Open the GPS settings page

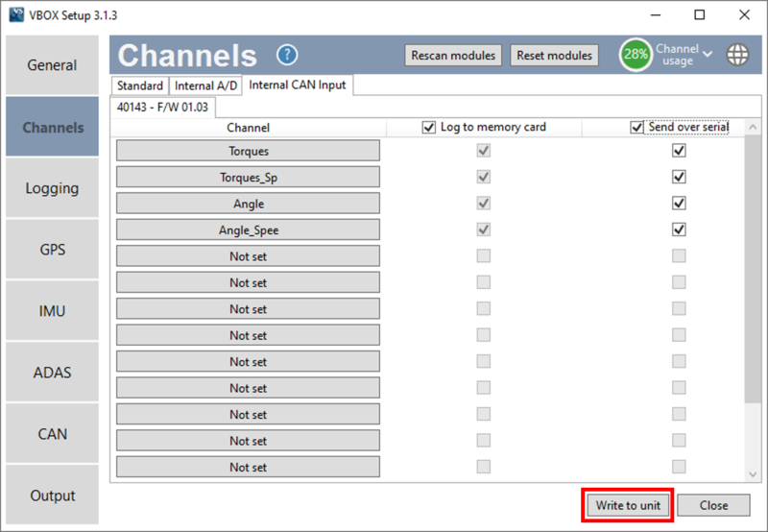(52, 250)
